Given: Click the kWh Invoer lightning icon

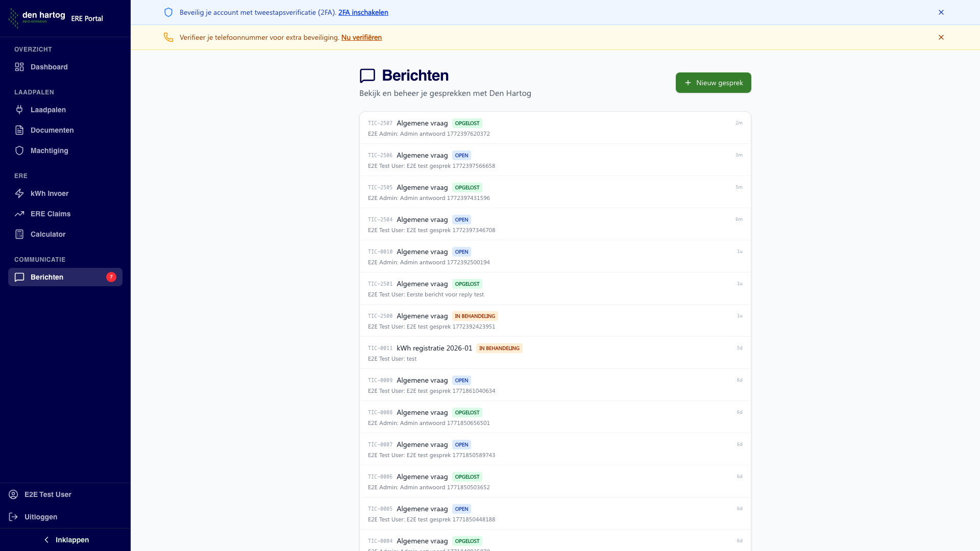Looking at the screenshot, I should pyautogui.click(x=19, y=193).
